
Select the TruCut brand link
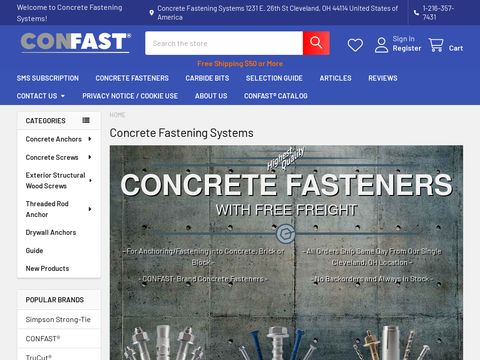pyautogui.click(x=39, y=357)
